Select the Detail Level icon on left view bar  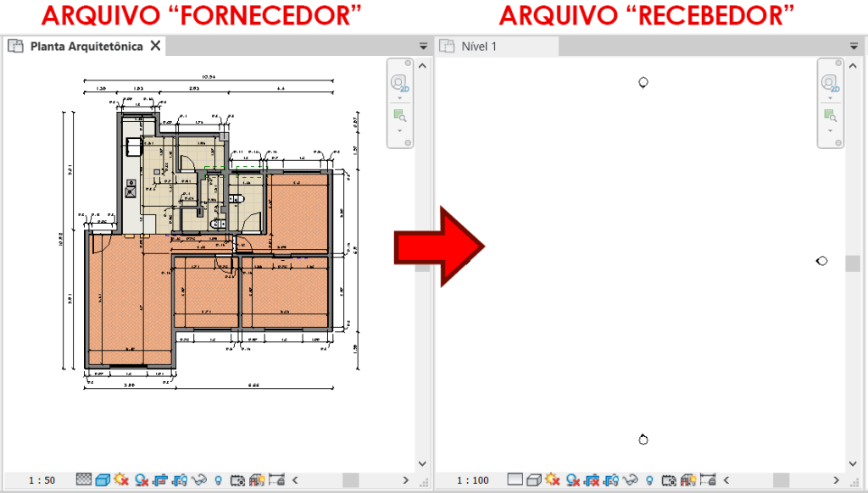[84, 479]
